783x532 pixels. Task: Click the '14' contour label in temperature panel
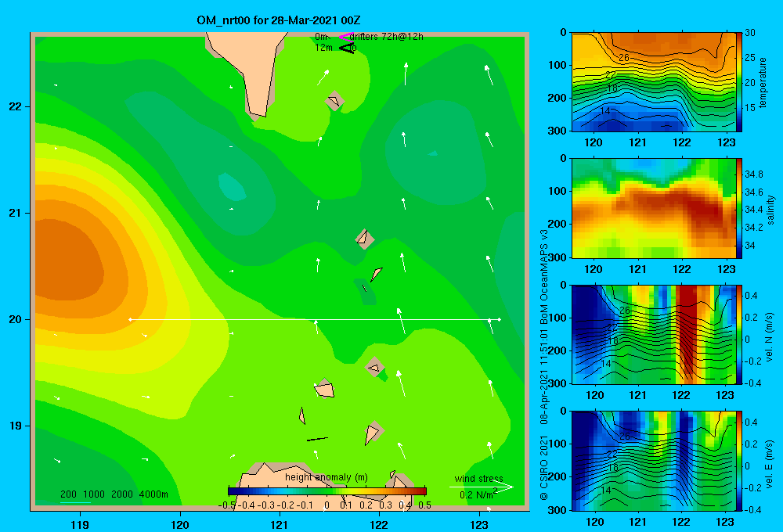(x=605, y=111)
